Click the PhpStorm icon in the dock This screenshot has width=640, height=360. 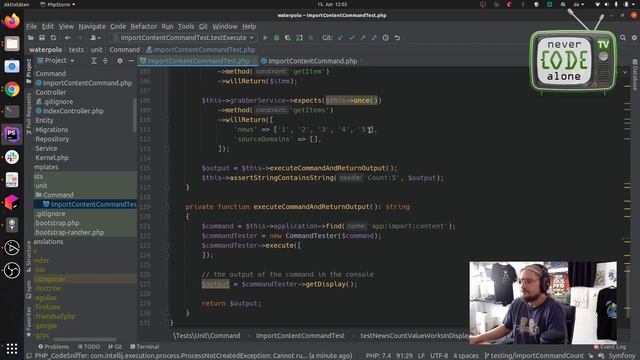click(x=12, y=134)
